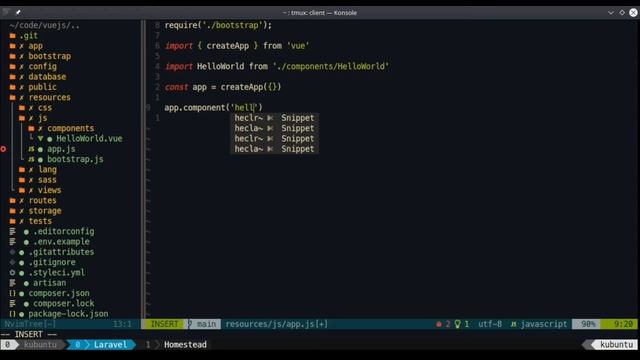640x360 pixels.
Task: Click the tests folder icon
Action: (x=13, y=221)
